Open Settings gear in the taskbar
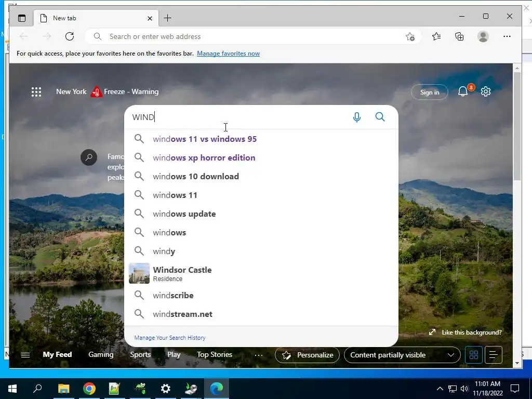Screen dimensions: 532x399 click(166, 389)
